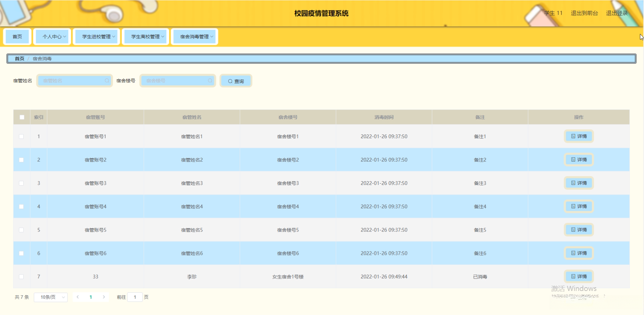Click the search icon in 宿管姓名 field
644x315 pixels.
click(107, 81)
